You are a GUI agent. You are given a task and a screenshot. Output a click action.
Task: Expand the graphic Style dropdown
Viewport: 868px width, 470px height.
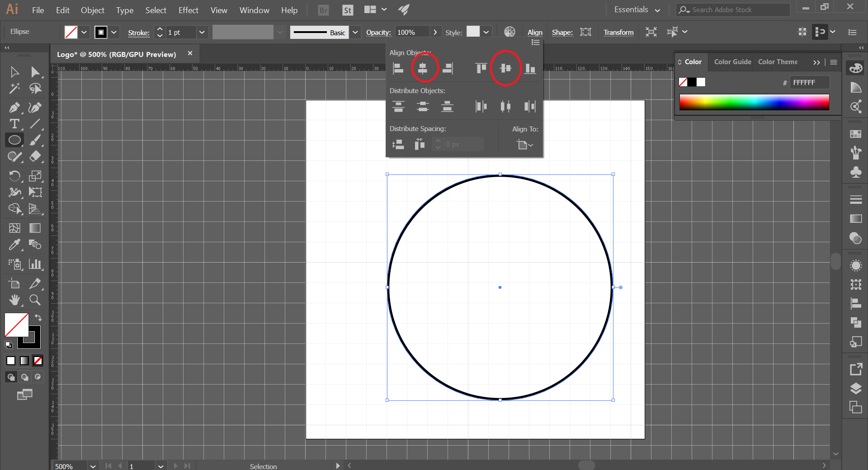pyautogui.click(x=486, y=33)
